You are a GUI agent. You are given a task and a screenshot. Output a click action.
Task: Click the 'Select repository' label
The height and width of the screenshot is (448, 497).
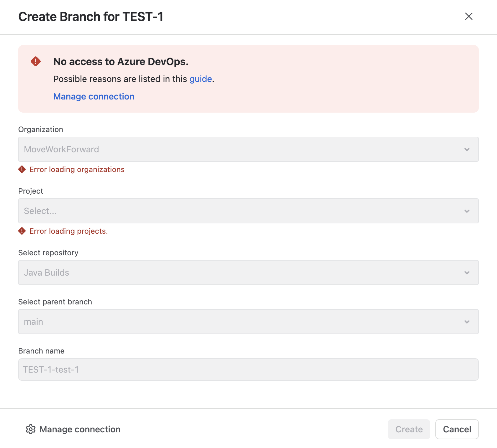coord(48,253)
